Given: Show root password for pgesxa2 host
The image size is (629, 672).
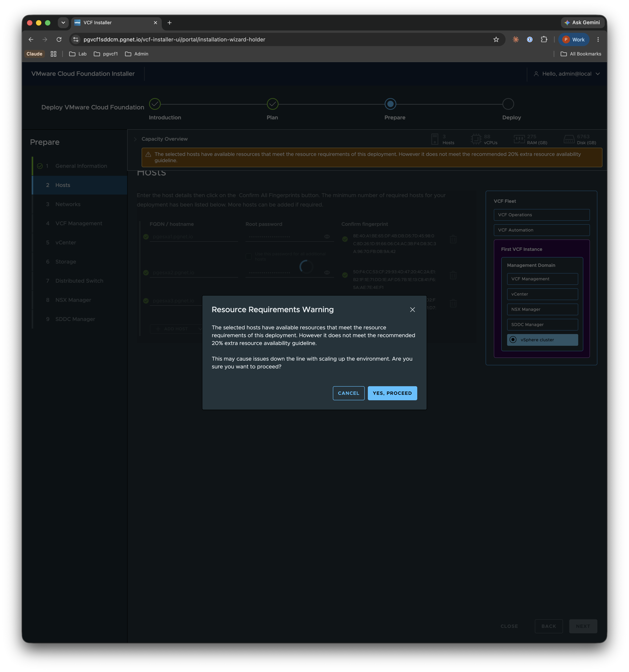Looking at the screenshot, I should point(327,273).
